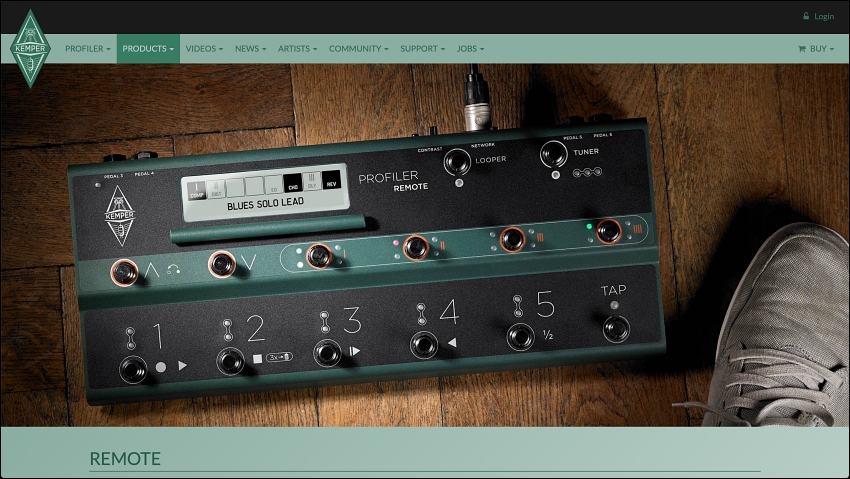Expand the VIDEOS menu
The height and width of the screenshot is (479, 850).
click(x=204, y=49)
